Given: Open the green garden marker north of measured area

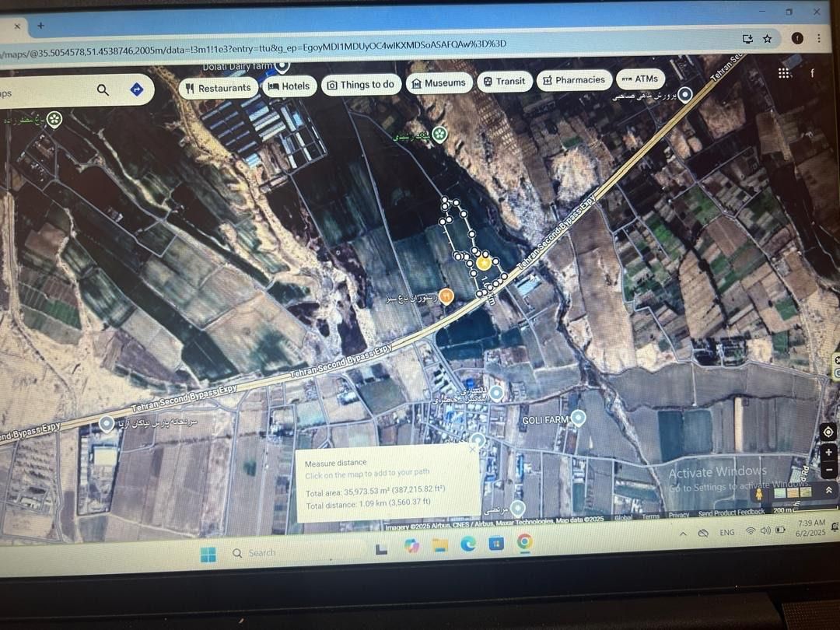Looking at the screenshot, I should point(439,135).
